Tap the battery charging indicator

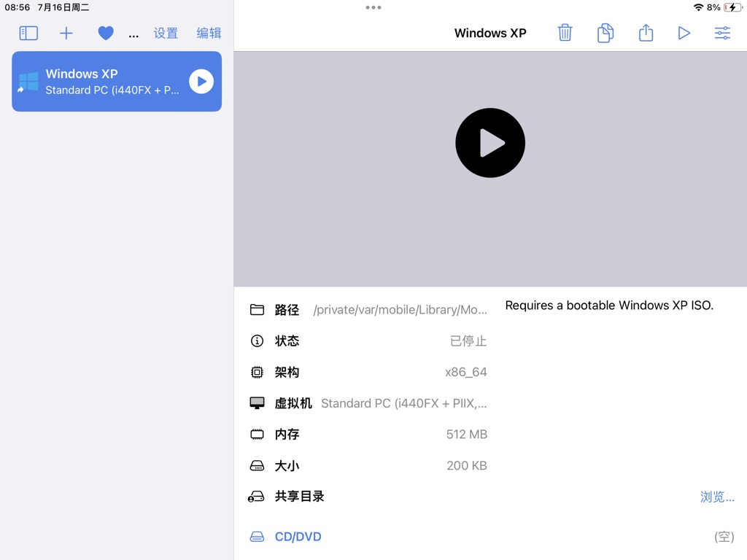(732, 7)
